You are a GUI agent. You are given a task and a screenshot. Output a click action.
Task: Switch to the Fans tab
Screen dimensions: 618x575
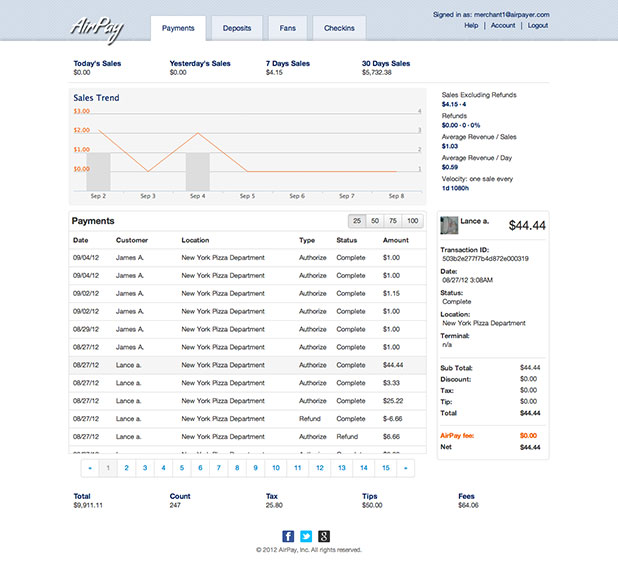pyautogui.click(x=288, y=28)
